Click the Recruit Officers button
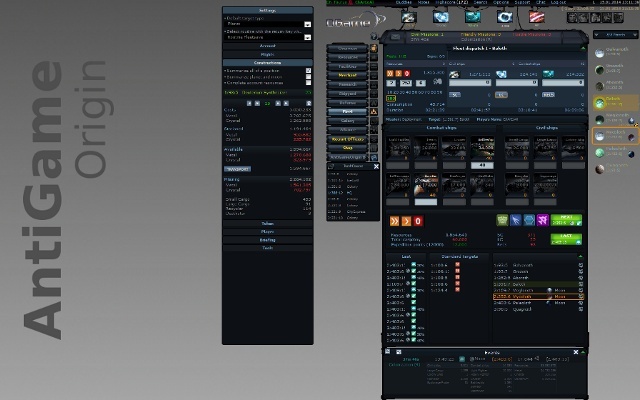This screenshot has width=640, height=400. coord(348,139)
